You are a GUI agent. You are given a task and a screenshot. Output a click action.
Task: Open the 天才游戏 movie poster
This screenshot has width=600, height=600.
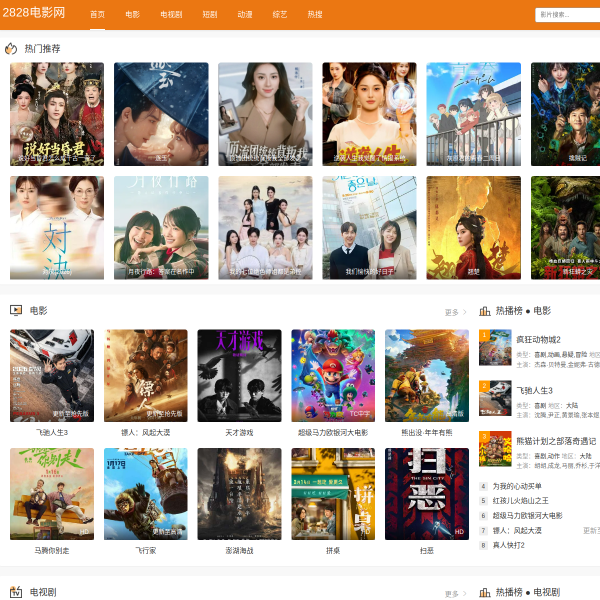tap(239, 376)
